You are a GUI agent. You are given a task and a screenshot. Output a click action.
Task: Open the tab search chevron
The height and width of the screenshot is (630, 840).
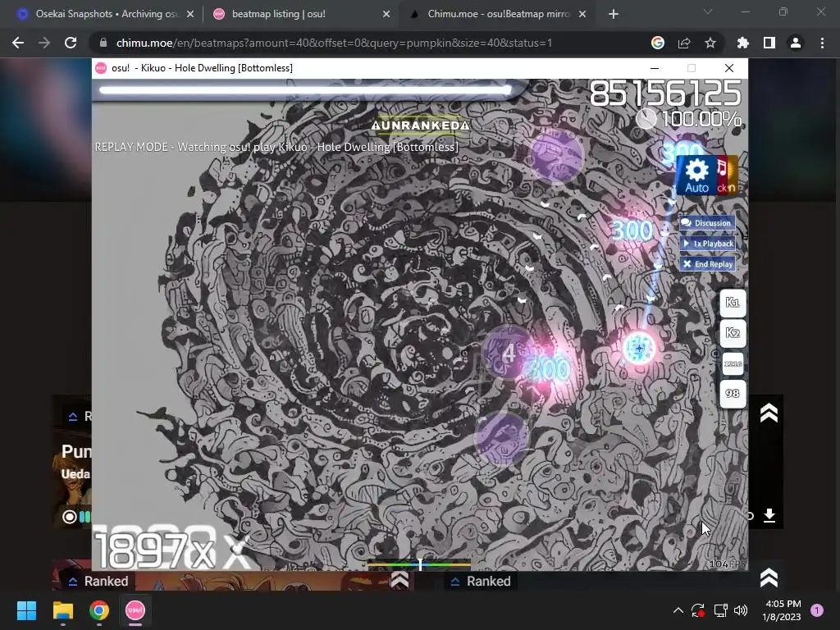[x=708, y=11]
